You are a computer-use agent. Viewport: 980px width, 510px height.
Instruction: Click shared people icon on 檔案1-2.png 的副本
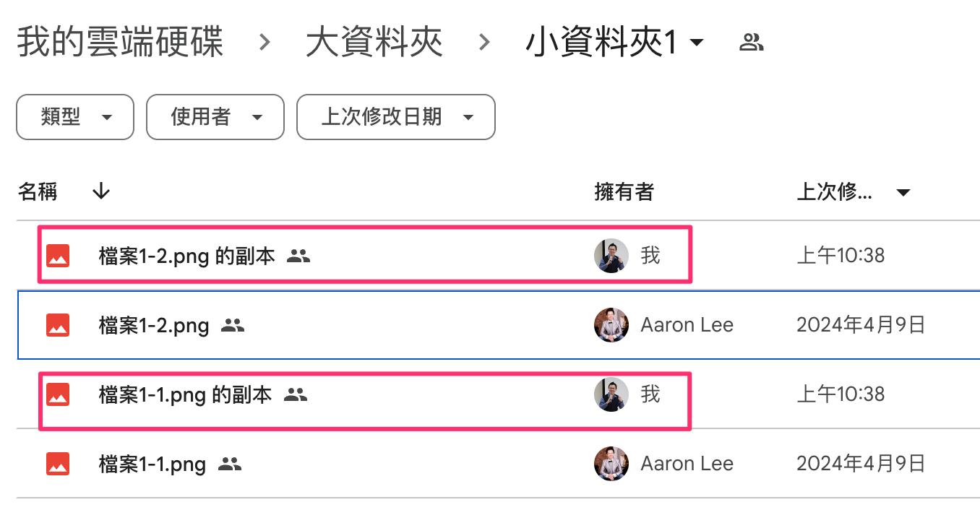[x=298, y=256]
